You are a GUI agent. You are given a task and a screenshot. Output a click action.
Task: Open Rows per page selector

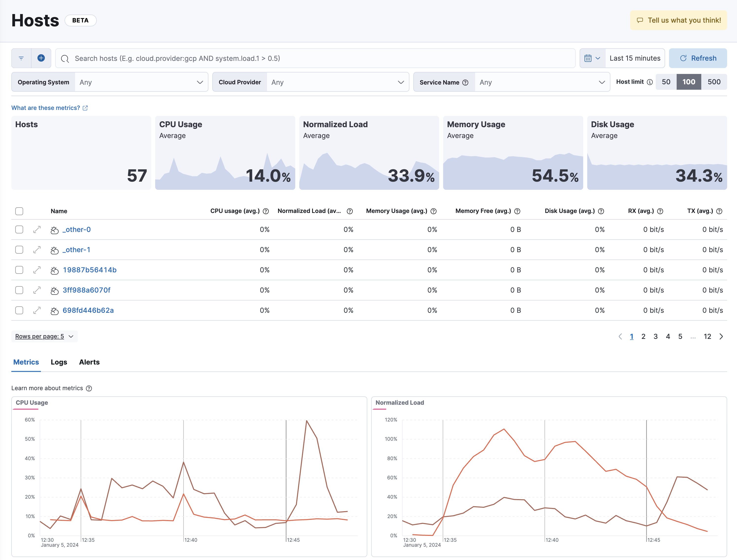44,336
